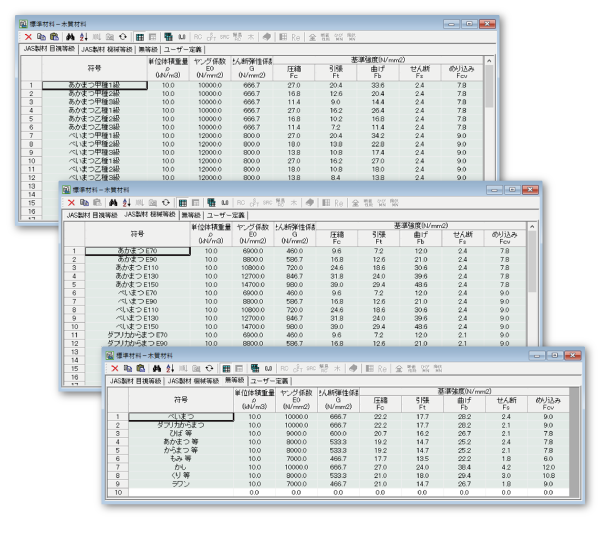Click scroll up arrow in back window
The image size is (600, 540).
pos(489,61)
